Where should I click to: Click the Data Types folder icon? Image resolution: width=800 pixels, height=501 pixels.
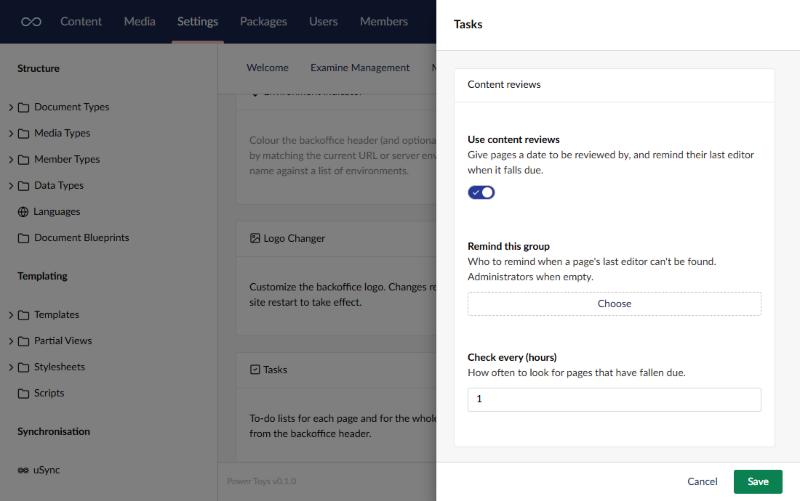point(23,186)
